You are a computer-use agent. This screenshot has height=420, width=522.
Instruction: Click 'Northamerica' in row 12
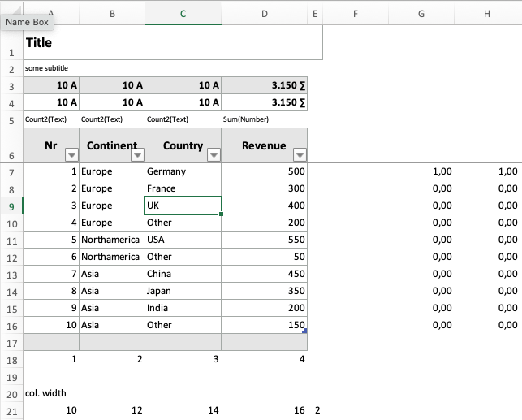tap(112, 257)
